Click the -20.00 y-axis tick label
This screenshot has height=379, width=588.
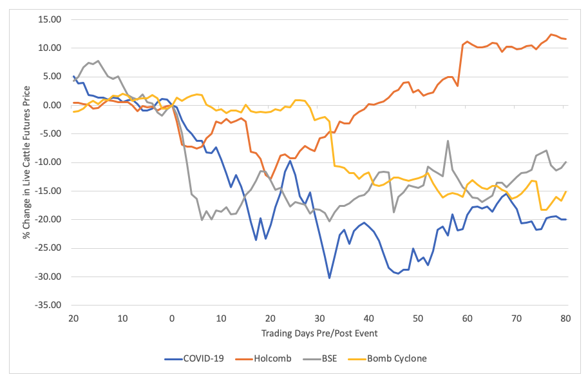tap(48, 219)
